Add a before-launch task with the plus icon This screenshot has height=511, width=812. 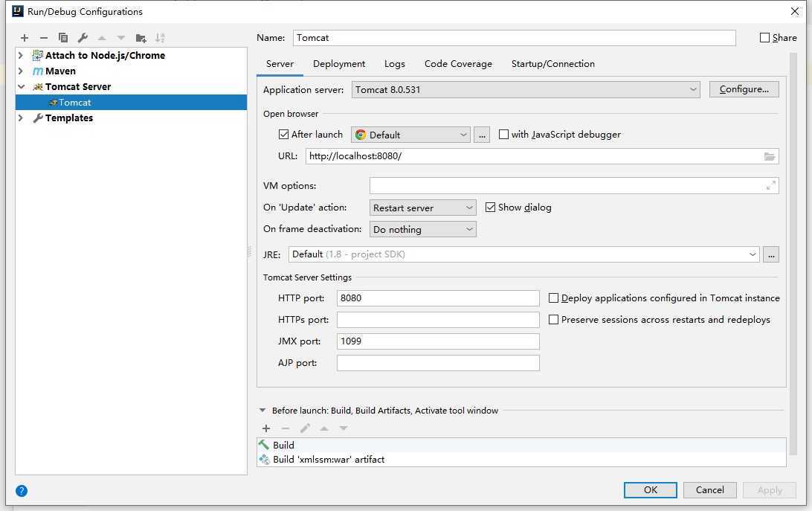[266, 428]
